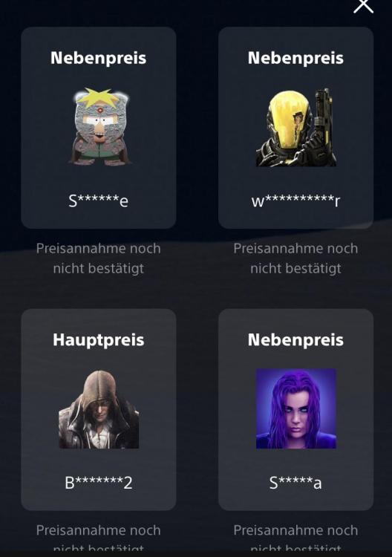Click the top-right Nebenpreis heading
The width and height of the screenshot is (392, 557).
coord(295,57)
